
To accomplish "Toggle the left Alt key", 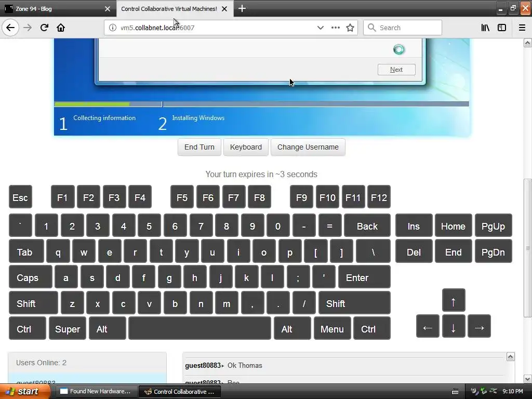I will (107, 328).
